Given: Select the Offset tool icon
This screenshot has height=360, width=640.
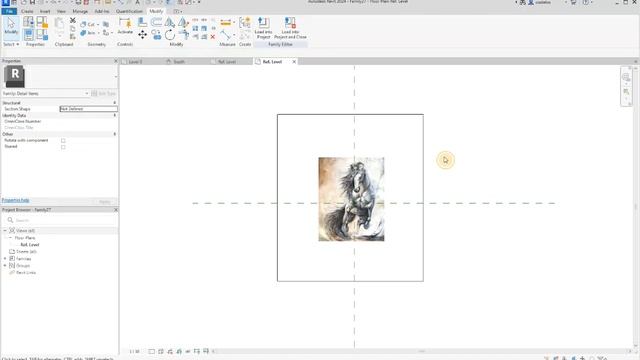Looking at the screenshot, I should coord(156,22).
